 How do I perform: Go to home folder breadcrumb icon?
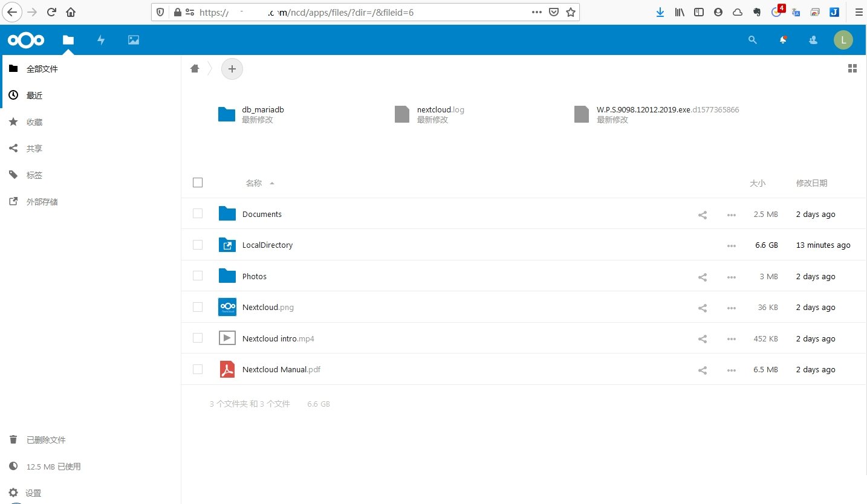[195, 69]
